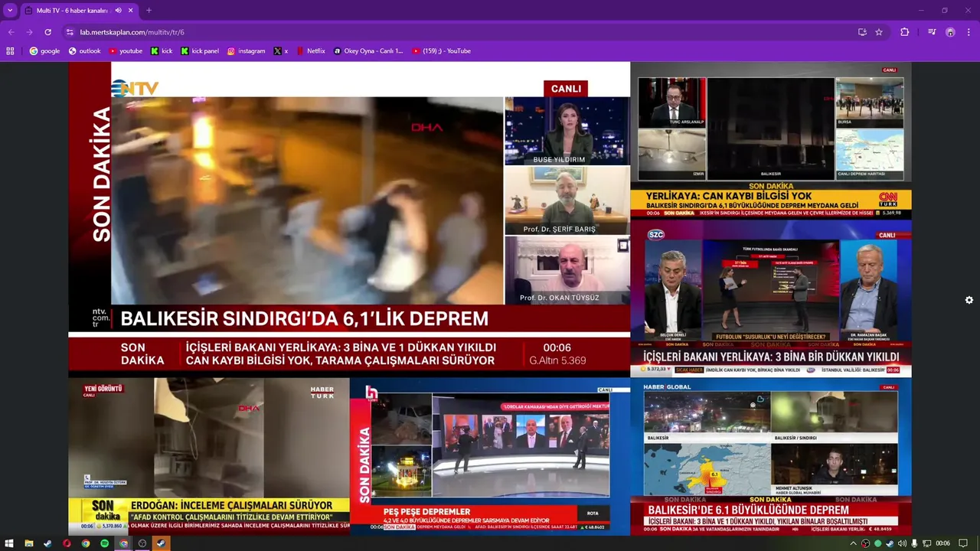
Task: Switch to the active Chrome window in taskbar
Action: (x=123, y=543)
